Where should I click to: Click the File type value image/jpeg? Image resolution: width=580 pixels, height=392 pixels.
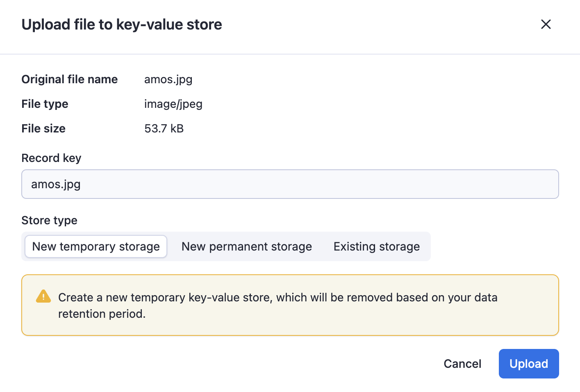(173, 104)
